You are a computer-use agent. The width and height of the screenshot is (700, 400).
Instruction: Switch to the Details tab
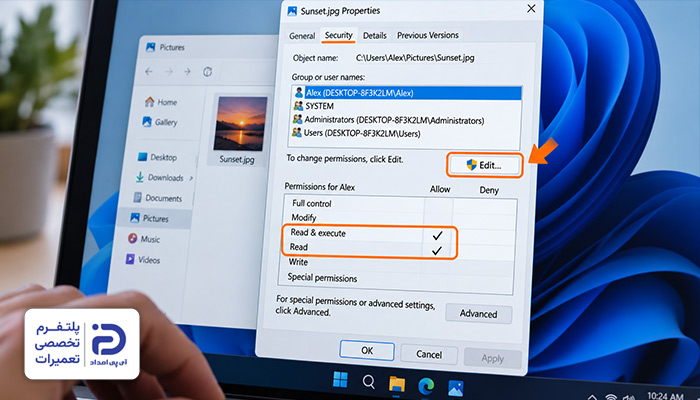374,35
